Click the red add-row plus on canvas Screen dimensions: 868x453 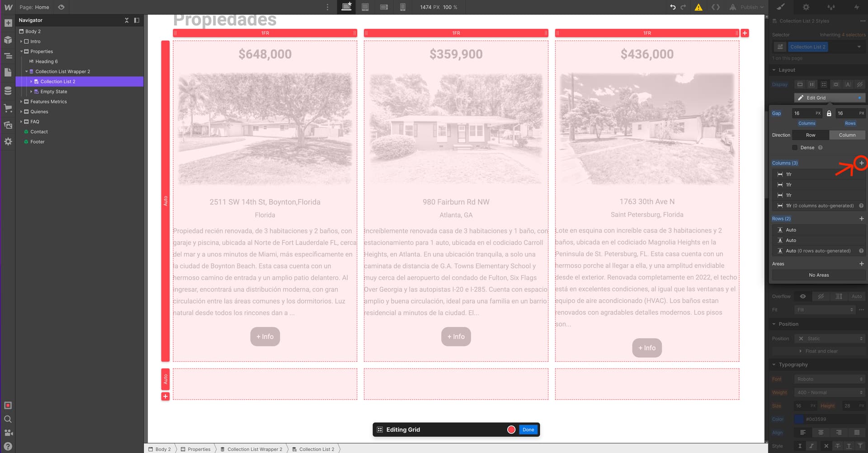[165, 397]
